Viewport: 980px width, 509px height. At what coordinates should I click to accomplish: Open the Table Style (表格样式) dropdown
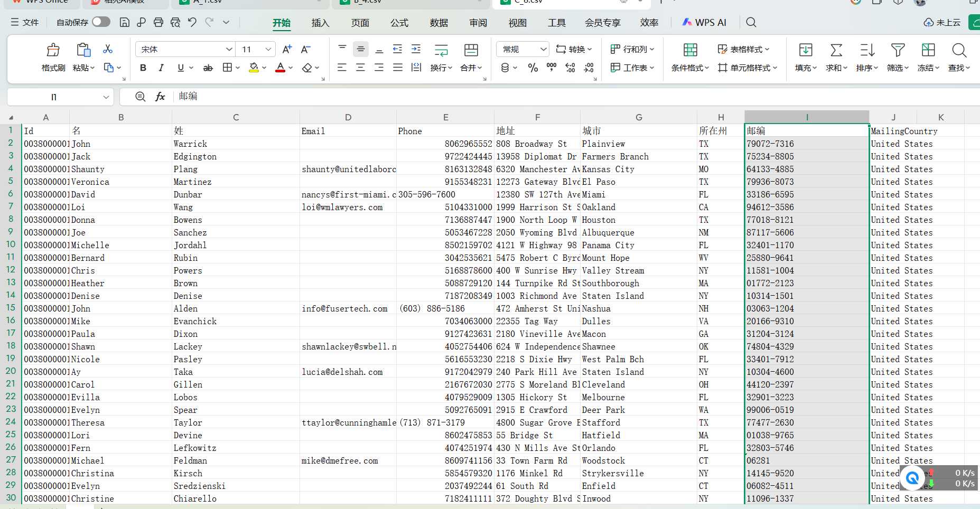(x=743, y=49)
